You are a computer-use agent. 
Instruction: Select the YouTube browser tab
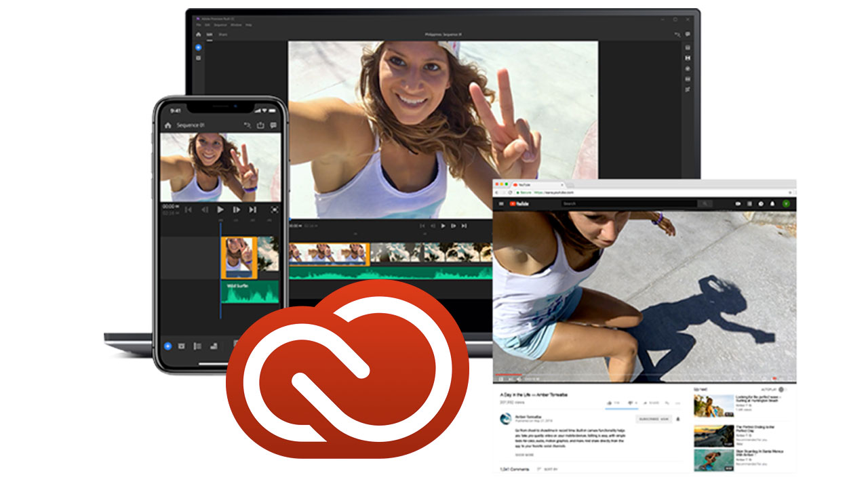[538, 184]
